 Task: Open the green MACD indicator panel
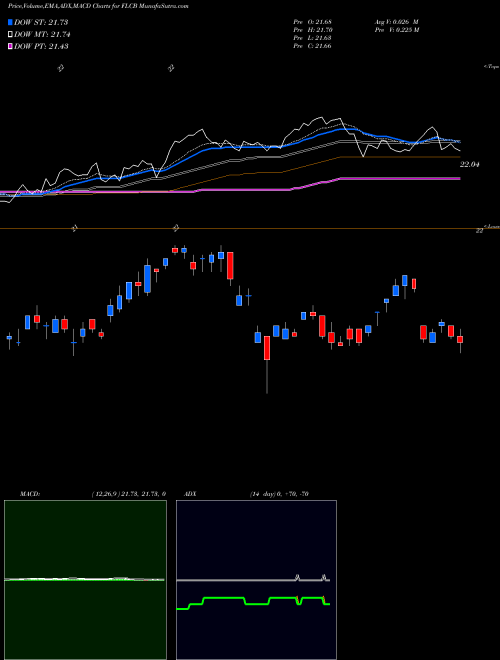click(85, 580)
